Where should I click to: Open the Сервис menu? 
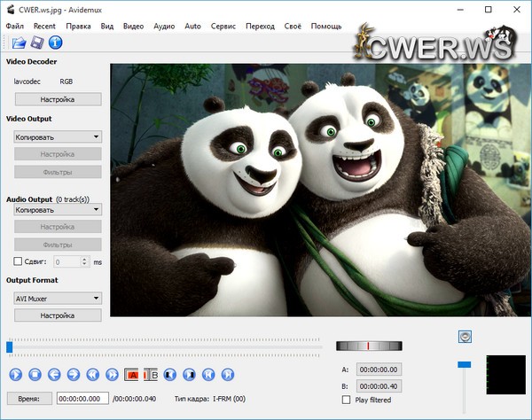click(x=223, y=27)
